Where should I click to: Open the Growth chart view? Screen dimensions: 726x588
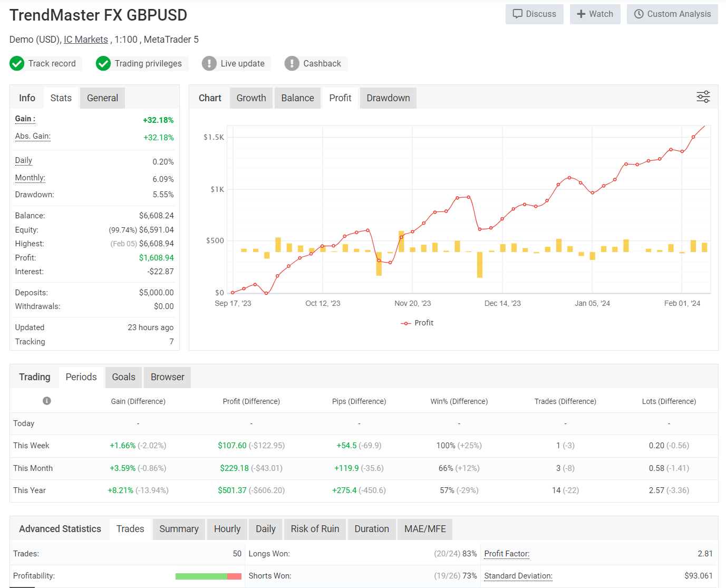tap(251, 98)
